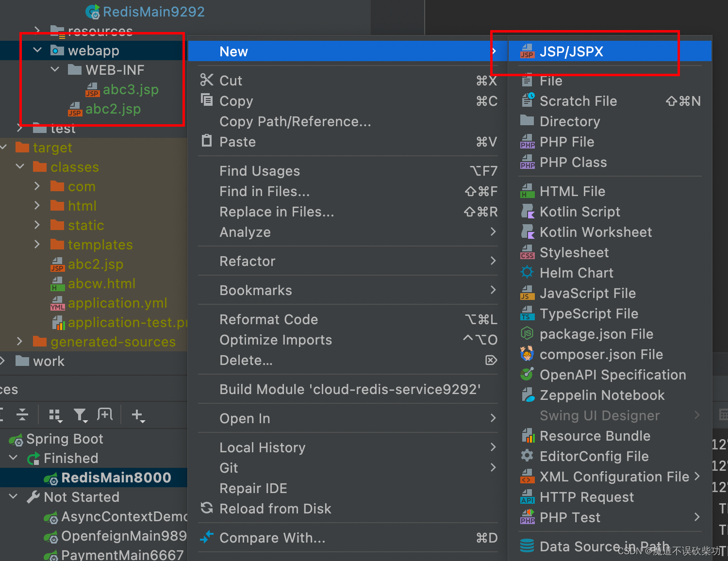Image resolution: width=728 pixels, height=561 pixels.
Task: Click the plus icon to add a service
Action: [137, 416]
